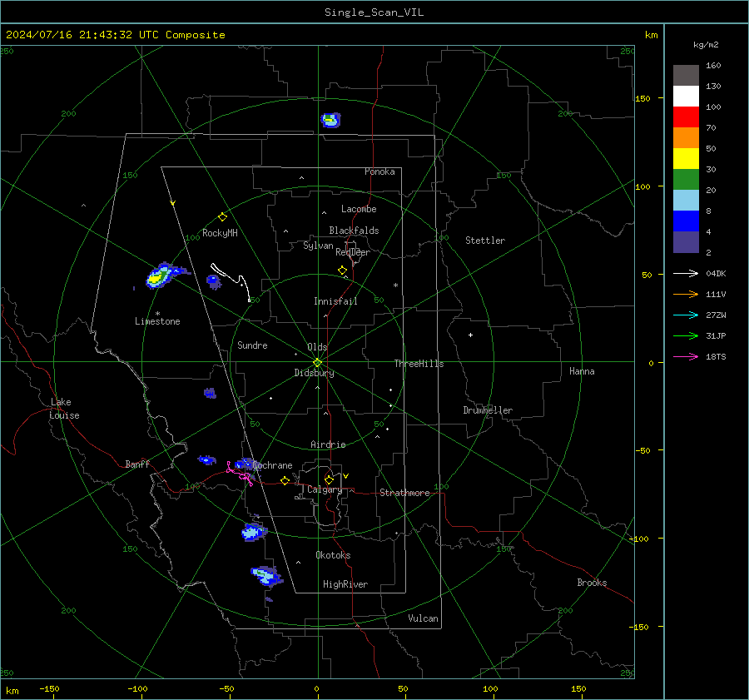Click the RedDeer city label
This screenshot has height=700, width=749.
point(353,252)
